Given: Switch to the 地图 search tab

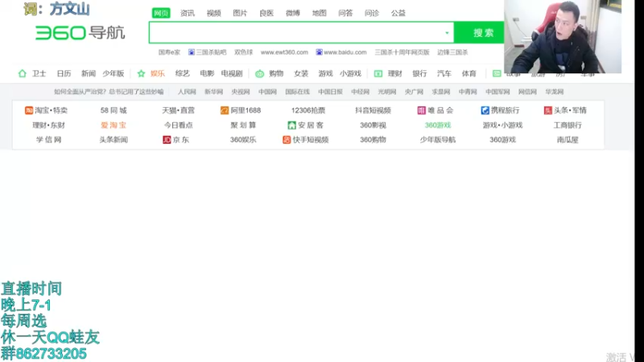Looking at the screenshot, I should [319, 13].
